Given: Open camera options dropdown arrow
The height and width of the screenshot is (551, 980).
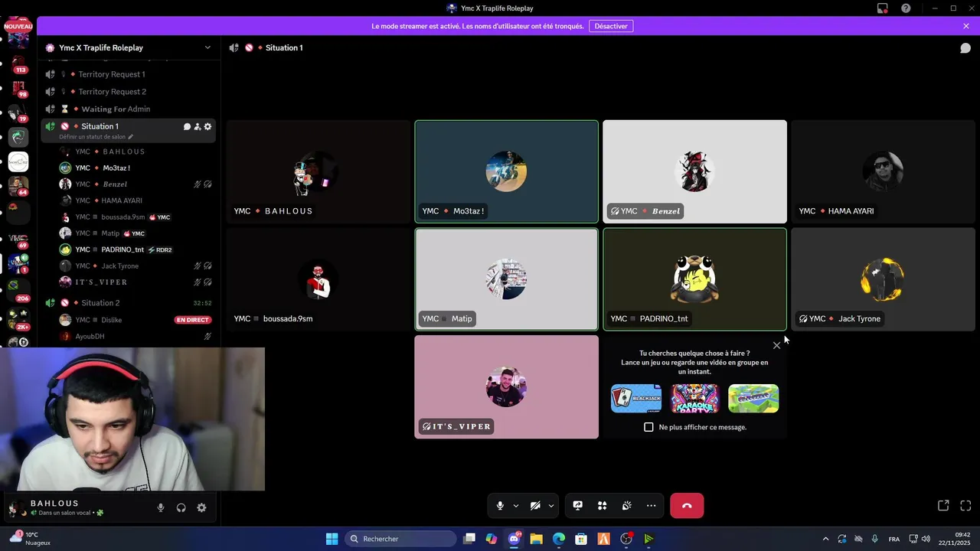Looking at the screenshot, I should click(550, 506).
